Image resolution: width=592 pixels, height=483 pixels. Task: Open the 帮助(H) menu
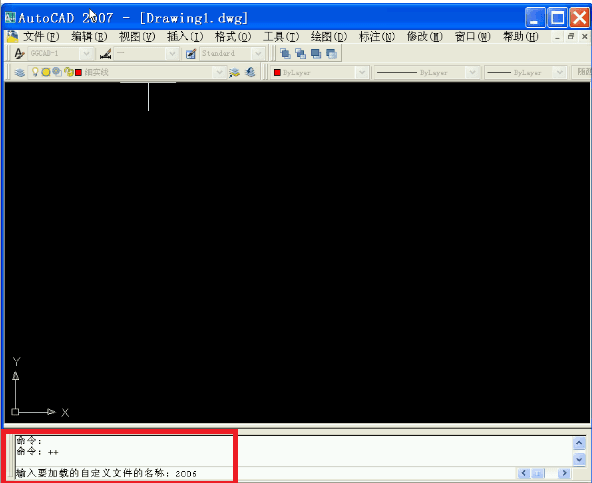(x=520, y=37)
